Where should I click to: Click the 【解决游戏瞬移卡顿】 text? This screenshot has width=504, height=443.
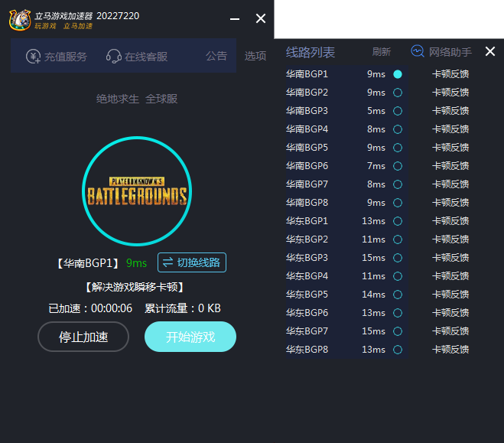pos(135,287)
